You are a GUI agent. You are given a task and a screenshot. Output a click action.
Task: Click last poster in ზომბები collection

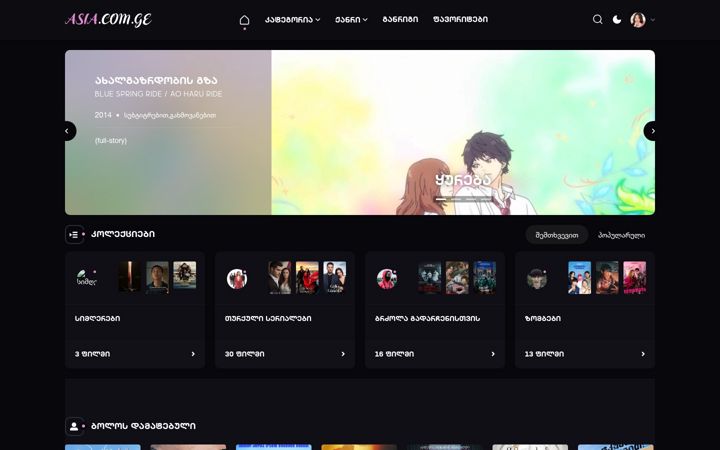tap(635, 277)
